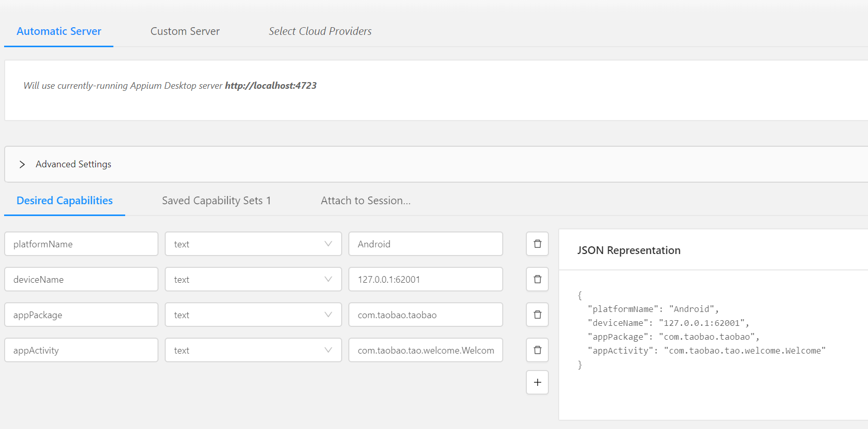The image size is (868, 429).
Task: Delete the platformName capability row
Action: click(537, 244)
